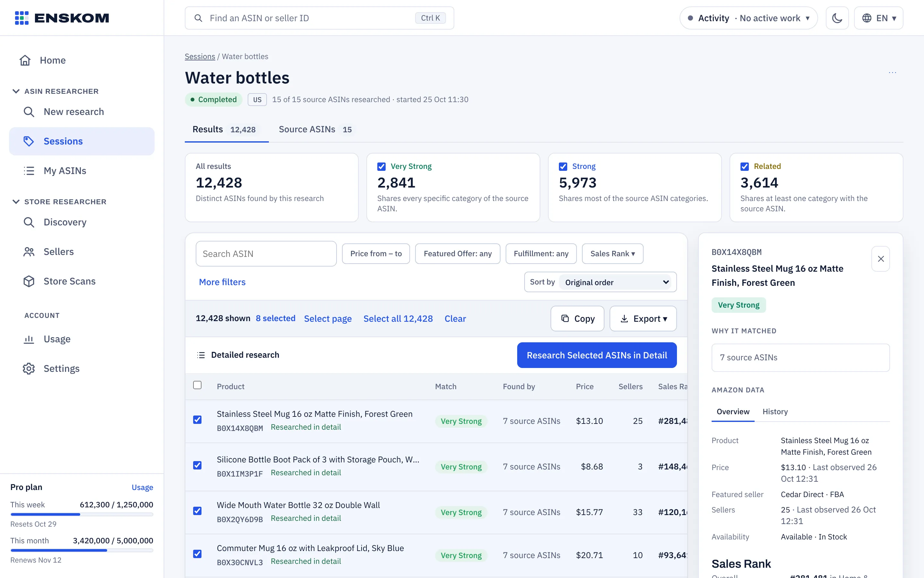Click Research Selected ASINs in Detail
Screen dimensions: 924x578
point(597,355)
